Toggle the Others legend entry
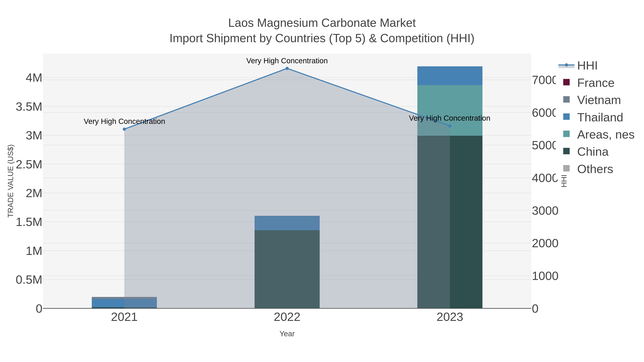644x362 pixels. [x=588, y=169]
